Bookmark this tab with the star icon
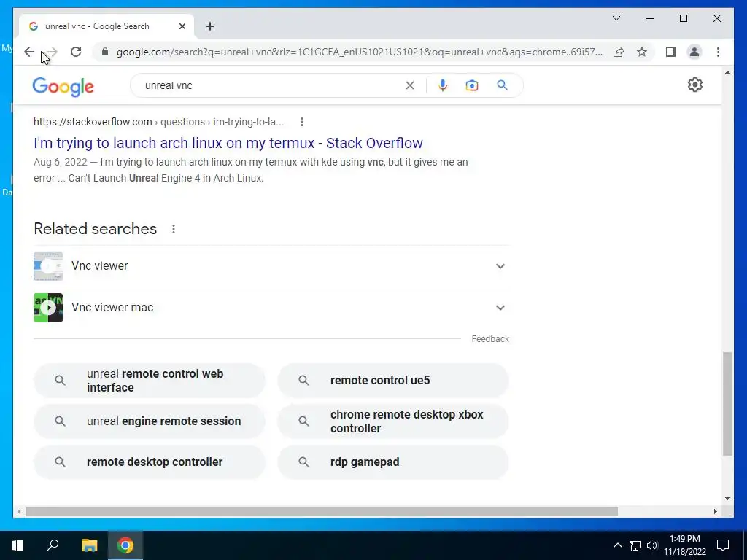747x560 pixels. pyautogui.click(x=642, y=52)
